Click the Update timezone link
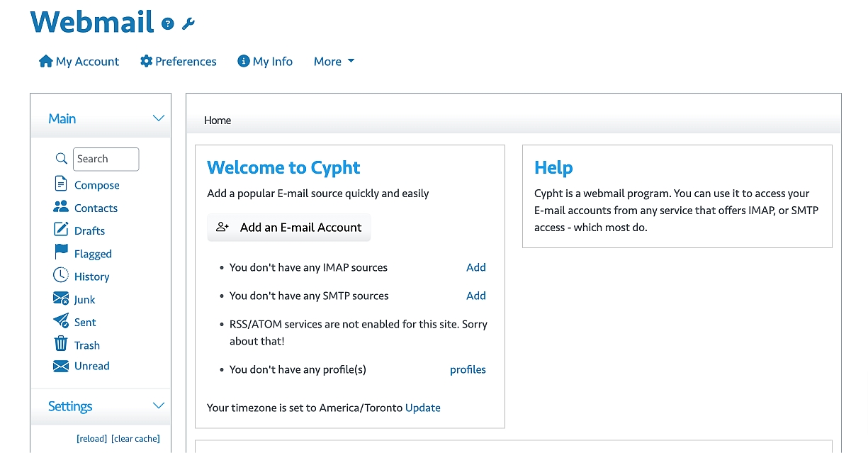The width and height of the screenshot is (868, 453). pos(422,408)
